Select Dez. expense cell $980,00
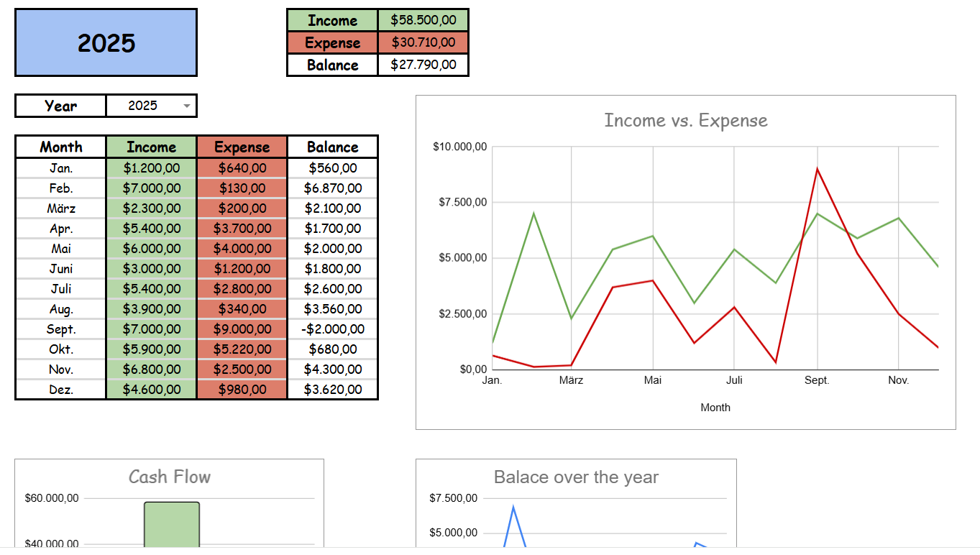Viewport: 980px width, 555px height. [242, 390]
